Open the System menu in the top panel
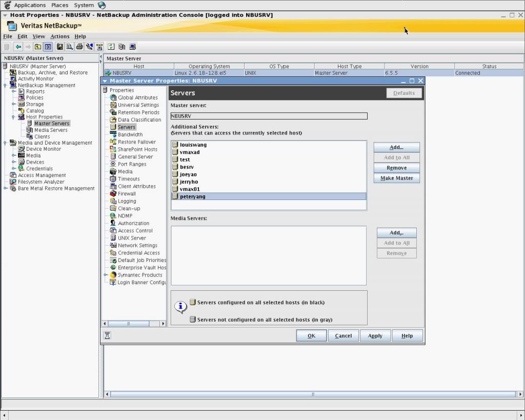This screenshot has width=525, height=420. (84, 5)
